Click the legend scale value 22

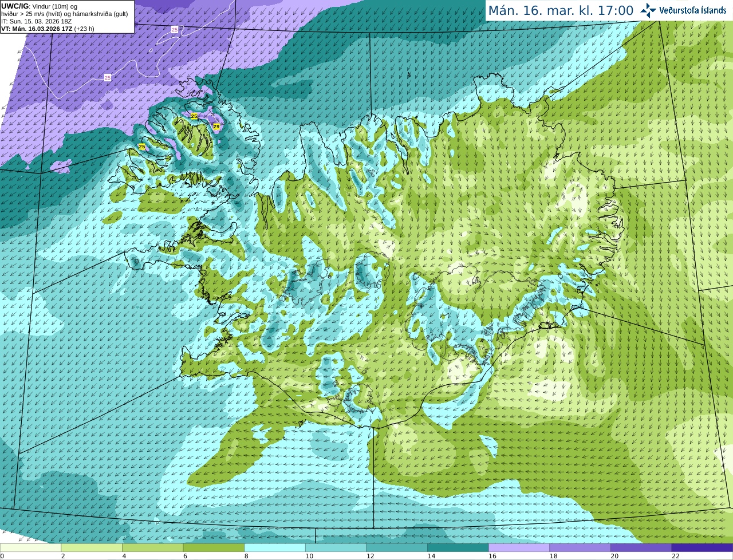point(676,556)
